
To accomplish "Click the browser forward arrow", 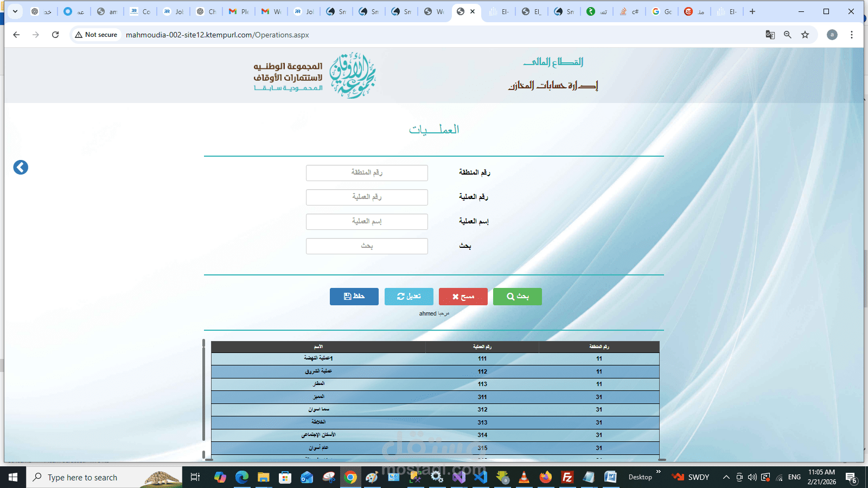I will pos(36,35).
